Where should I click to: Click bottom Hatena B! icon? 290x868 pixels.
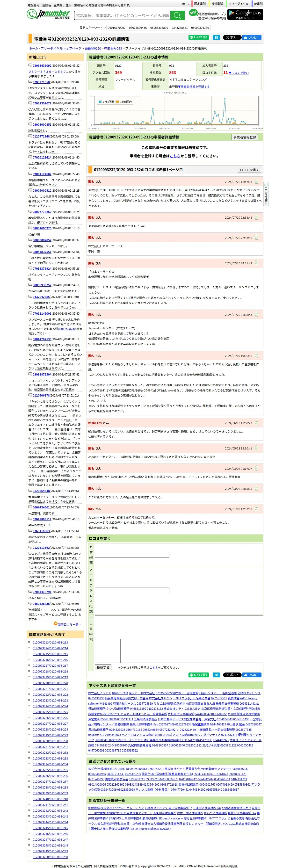tap(216, 675)
